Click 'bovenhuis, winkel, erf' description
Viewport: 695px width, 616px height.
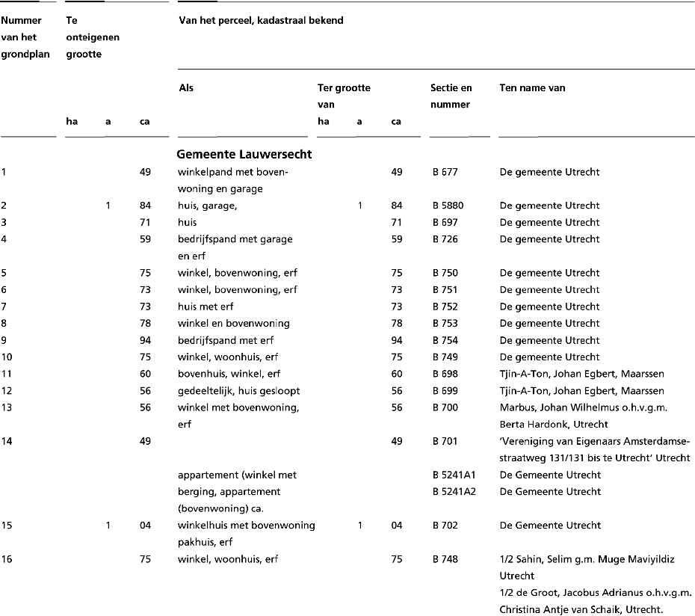(229, 375)
